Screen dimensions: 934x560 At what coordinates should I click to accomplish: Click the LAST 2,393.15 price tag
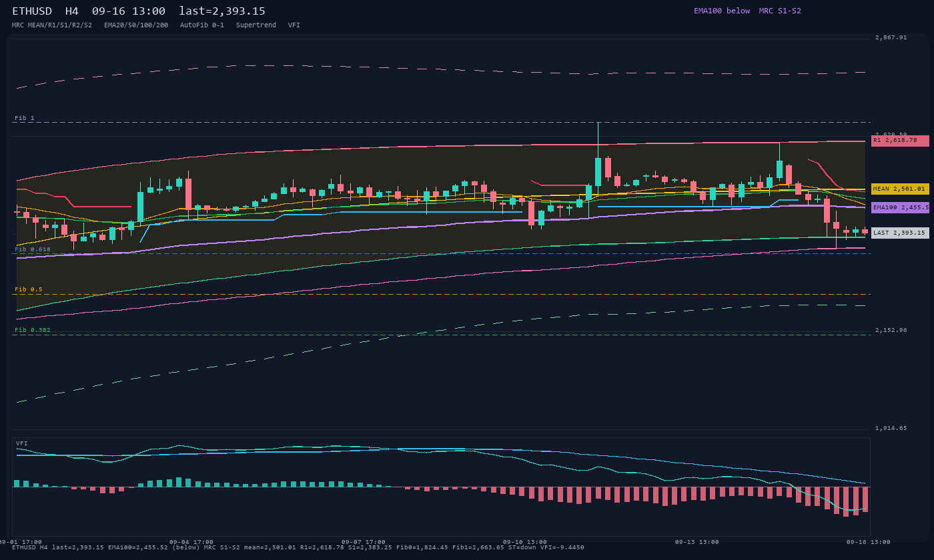click(900, 233)
